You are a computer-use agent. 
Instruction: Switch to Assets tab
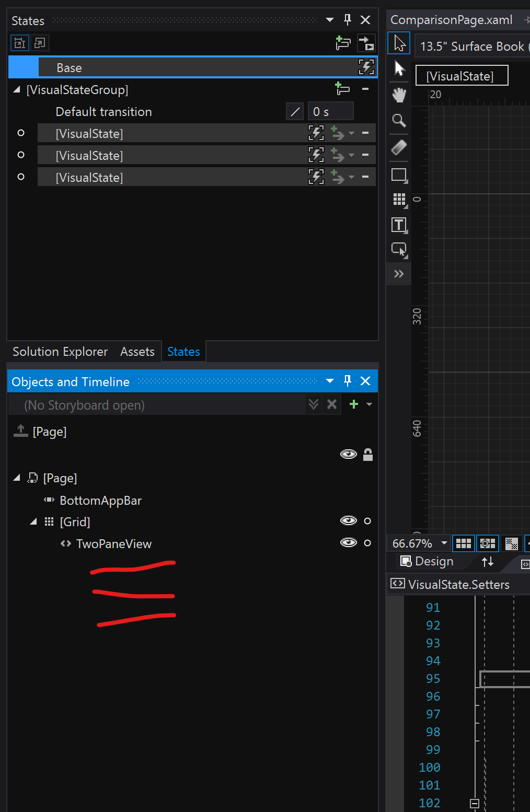click(x=137, y=352)
